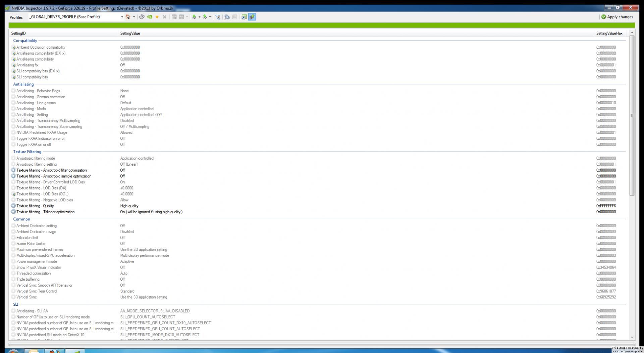Click the vertical scrollbar thumb of settings list
The image size is (644, 353).
click(x=632, y=115)
